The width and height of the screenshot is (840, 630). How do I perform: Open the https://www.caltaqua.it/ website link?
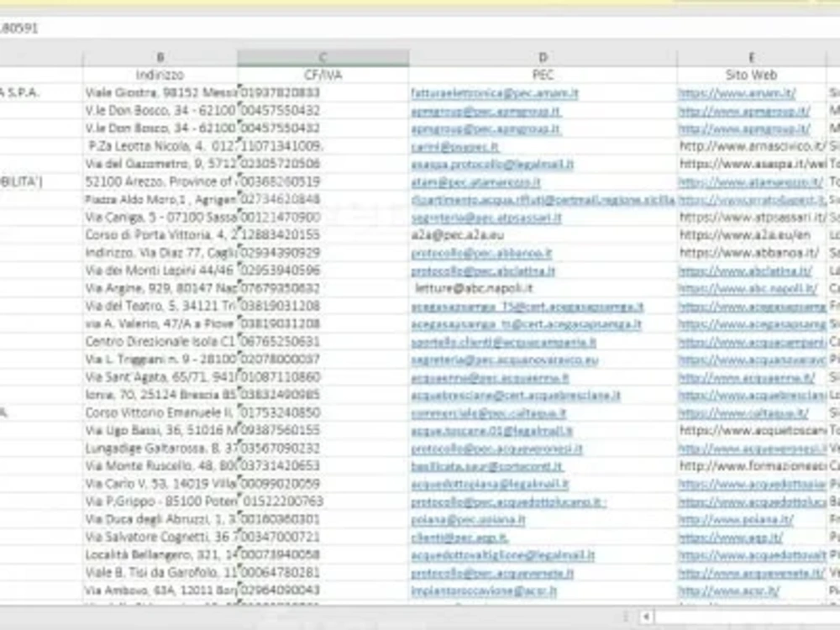[743, 413]
